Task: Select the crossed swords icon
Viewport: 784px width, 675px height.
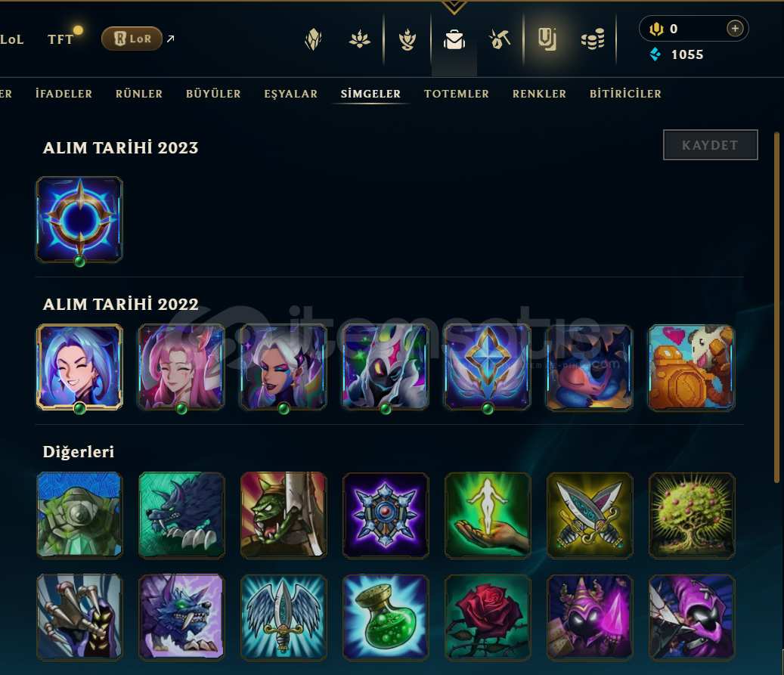Action: pyautogui.click(x=590, y=516)
